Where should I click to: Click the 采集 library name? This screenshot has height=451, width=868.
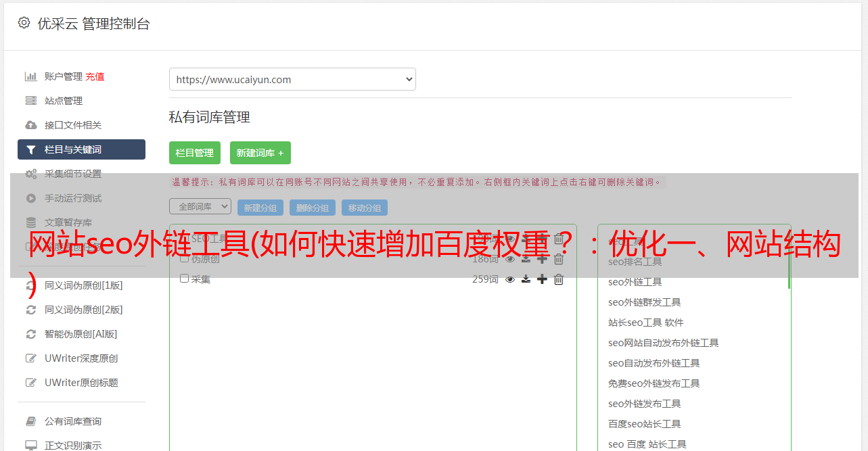tap(201, 279)
